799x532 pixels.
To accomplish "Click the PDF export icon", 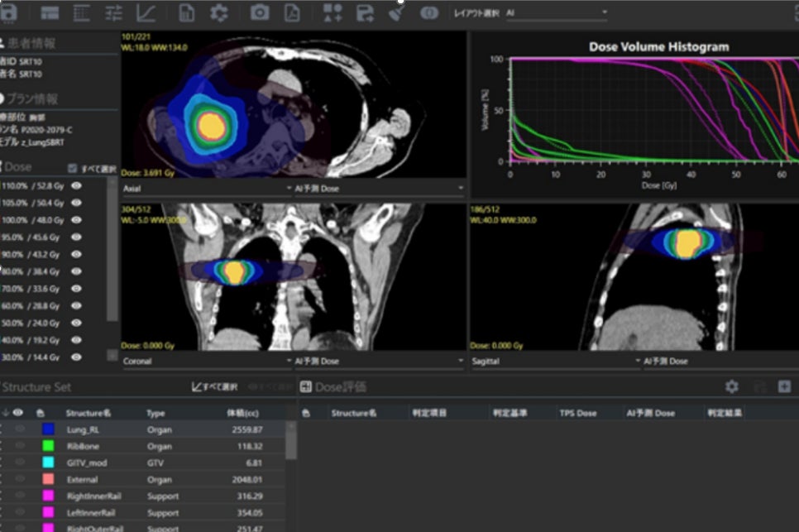I will click(292, 12).
